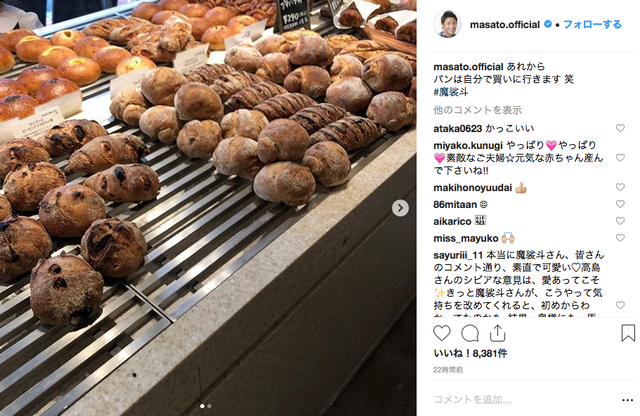640x416 pixels.
Task: Follow via the フォローする link
Action: tap(592, 24)
